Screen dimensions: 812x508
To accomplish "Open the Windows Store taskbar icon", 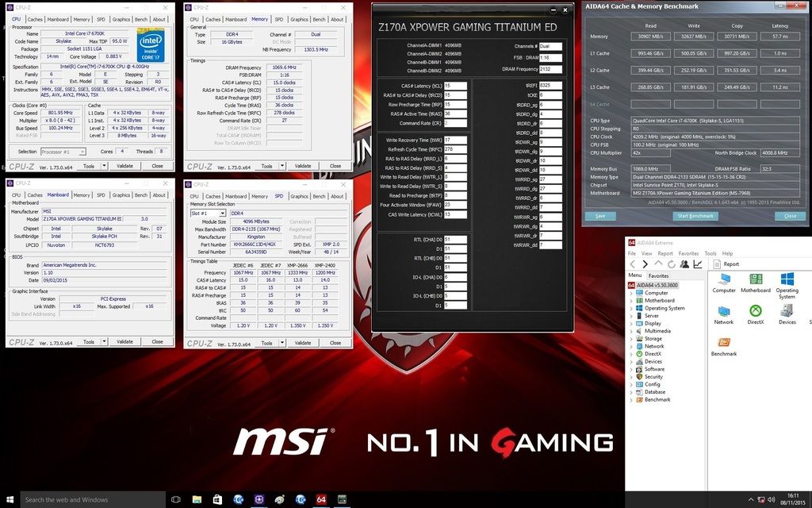I will [x=217, y=500].
